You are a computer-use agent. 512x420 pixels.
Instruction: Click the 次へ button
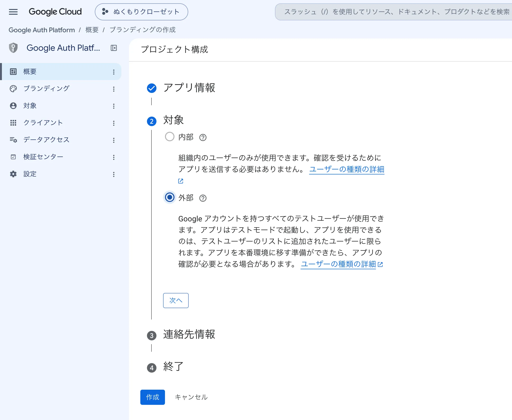[x=176, y=301]
